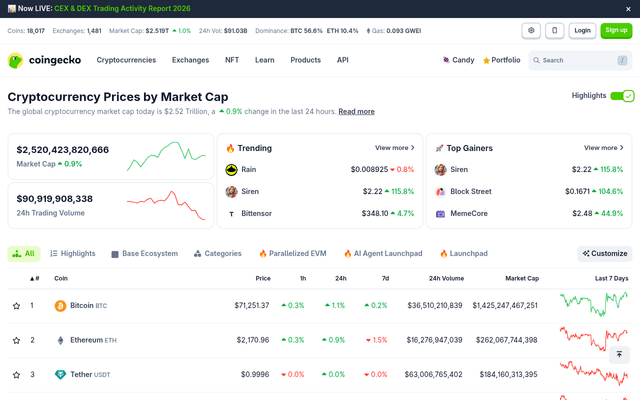Open the Learn nav menu
Viewport: 640px width, 400px height.
coord(264,60)
